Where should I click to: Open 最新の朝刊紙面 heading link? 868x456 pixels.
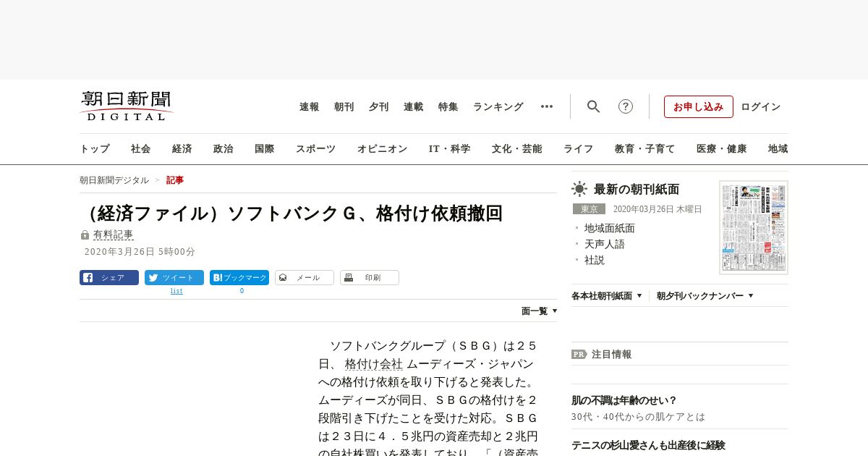pos(637,189)
